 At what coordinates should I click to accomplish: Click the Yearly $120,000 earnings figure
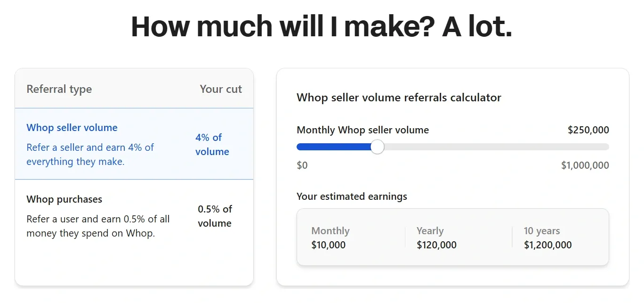436,245
